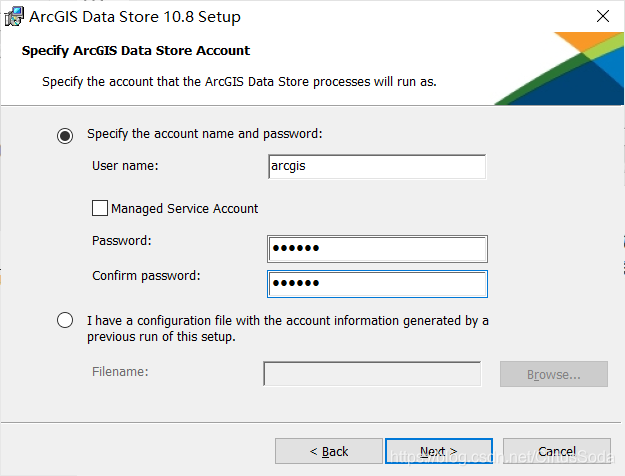Click the setup installer icon in title bar
Screen dimensions: 625x476
pos(14,16)
